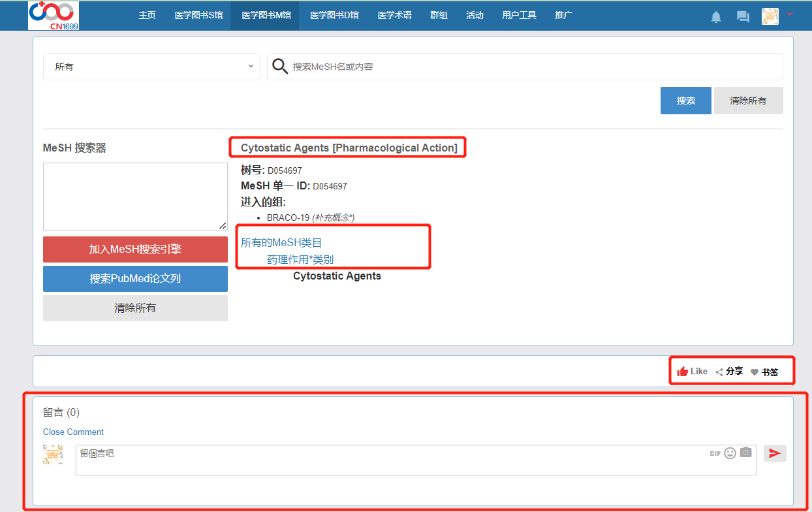Open the notifications bell icon
This screenshot has width=812, height=512.
pyautogui.click(x=716, y=17)
